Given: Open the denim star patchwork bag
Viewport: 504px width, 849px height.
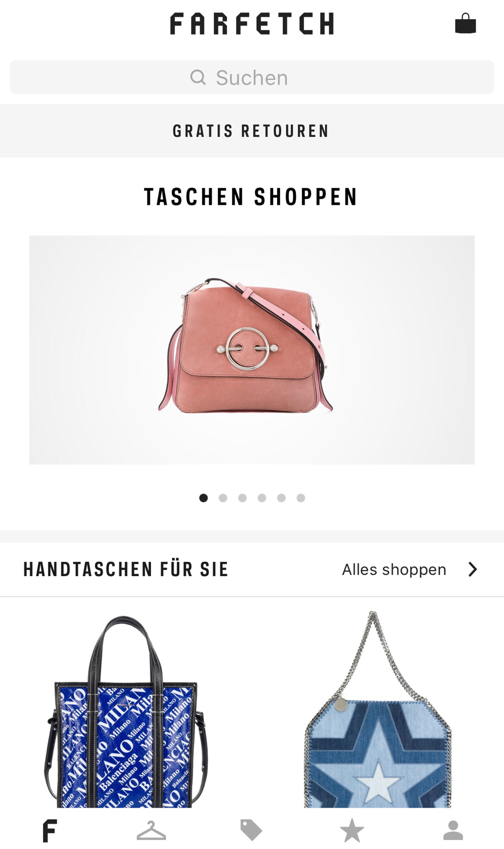Looking at the screenshot, I should pyautogui.click(x=378, y=710).
